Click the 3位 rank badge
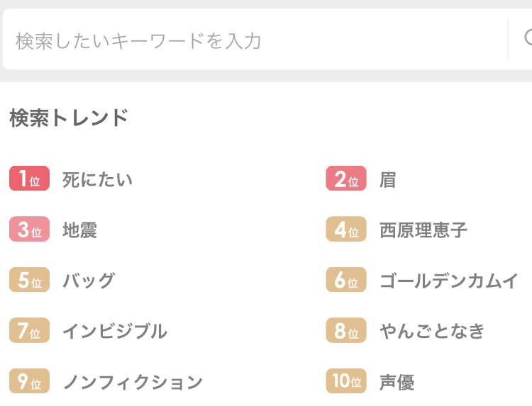532x406 pixels. tap(30, 229)
